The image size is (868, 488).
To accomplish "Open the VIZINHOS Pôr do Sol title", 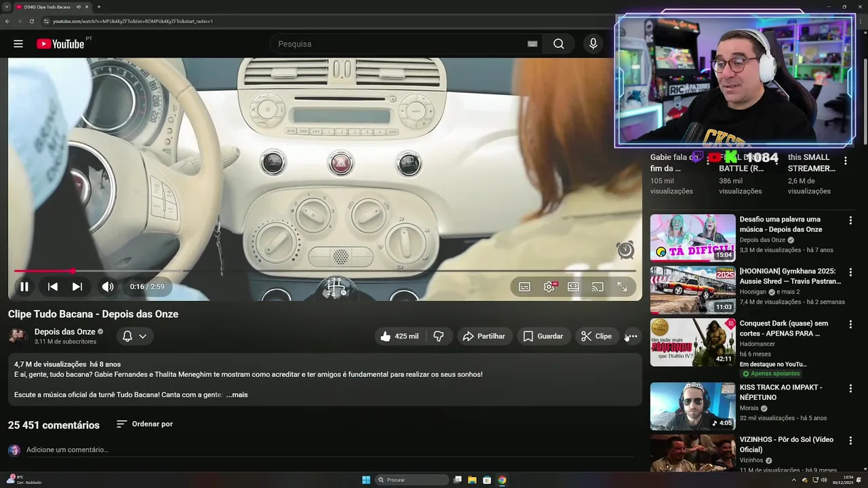I will click(x=787, y=445).
